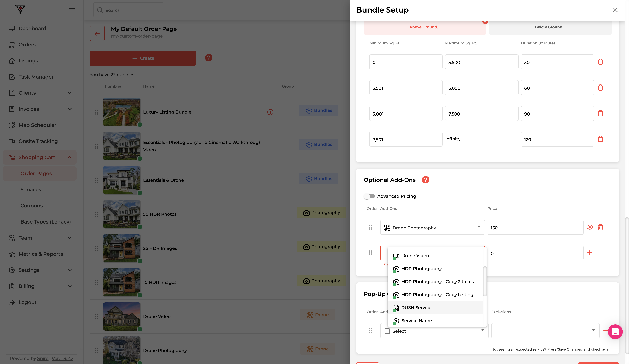Delete the Drone Photography add-on
Viewport: 629px width, 364px height.
(600, 227)
